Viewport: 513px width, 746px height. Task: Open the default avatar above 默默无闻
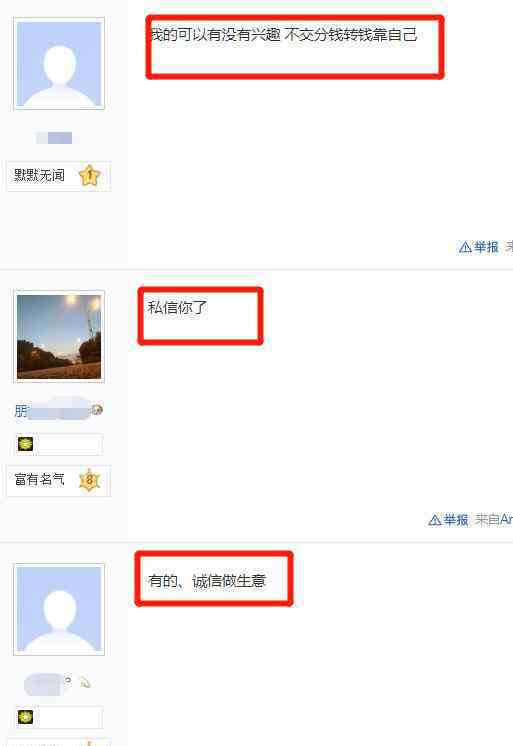(x=59, y=64)
